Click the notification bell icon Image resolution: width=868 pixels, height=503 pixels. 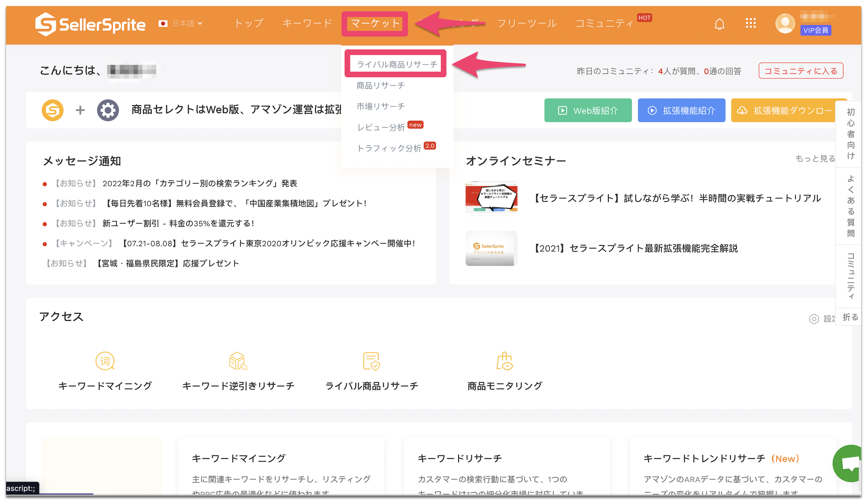pyautogui.click(x=719, y=24)
